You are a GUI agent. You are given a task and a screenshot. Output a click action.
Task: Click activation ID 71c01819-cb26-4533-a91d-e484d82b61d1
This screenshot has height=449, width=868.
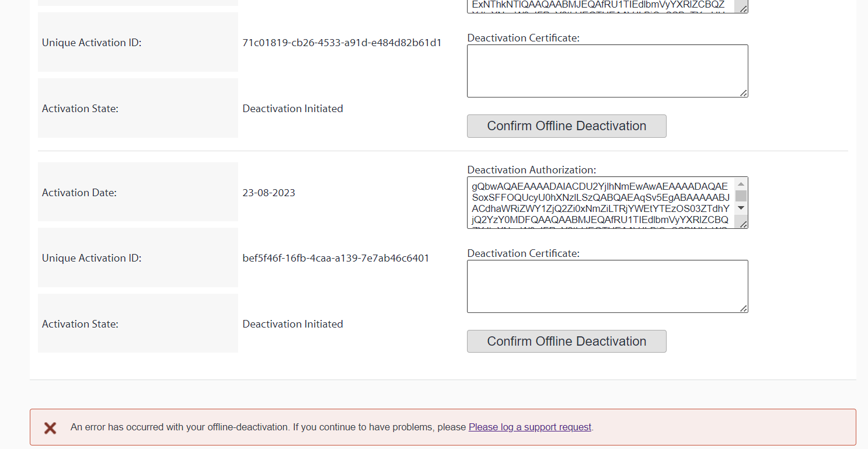coord(342,43)
